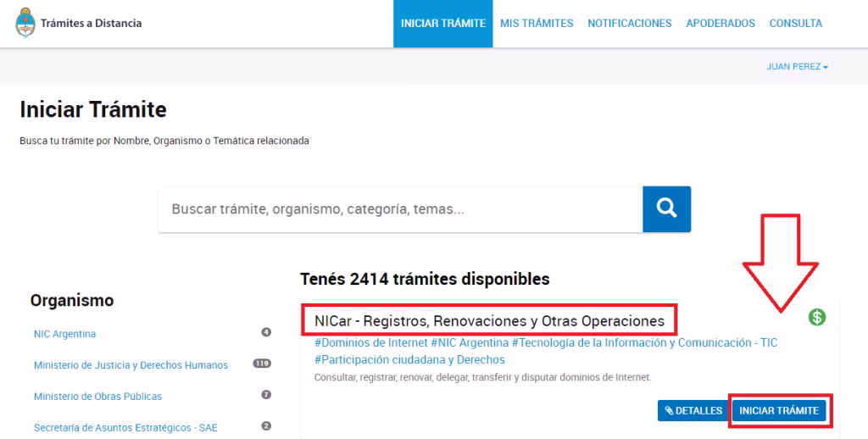Click the magnifying glass search button
The image size is (868, 439).
click(666, 208)
